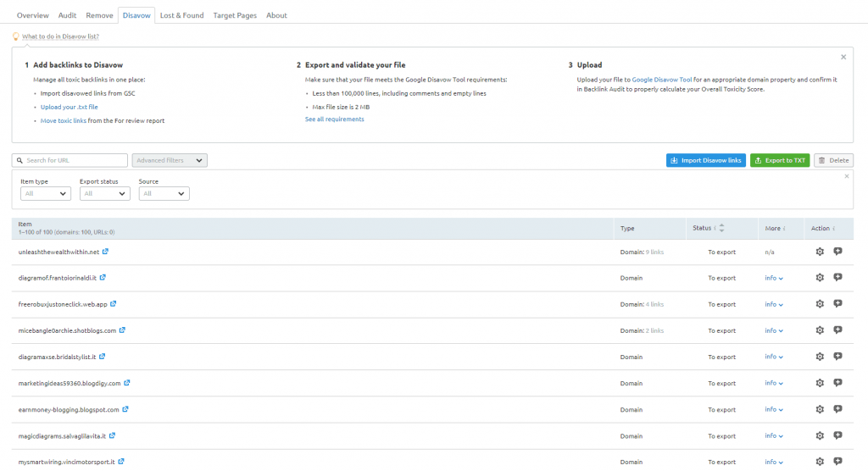Screen dimensions: 868x471
Task: Add comment on micebangle0archie.shotblogs.com row
Action: (x=838, y=330)
